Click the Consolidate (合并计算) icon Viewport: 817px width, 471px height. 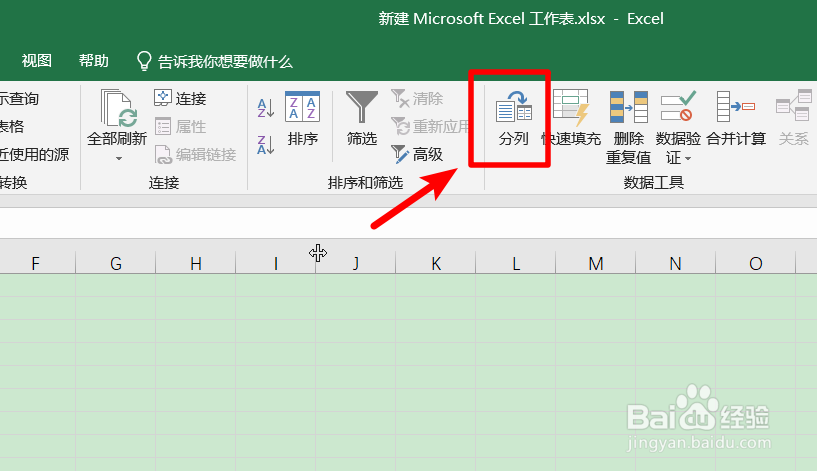736,106
